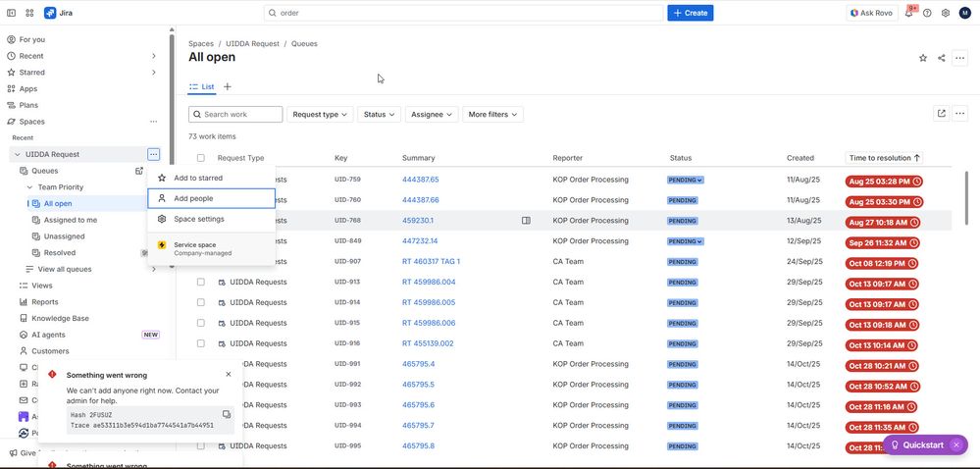Dismiss the Something went wrong notification

(x=229, y=374)
